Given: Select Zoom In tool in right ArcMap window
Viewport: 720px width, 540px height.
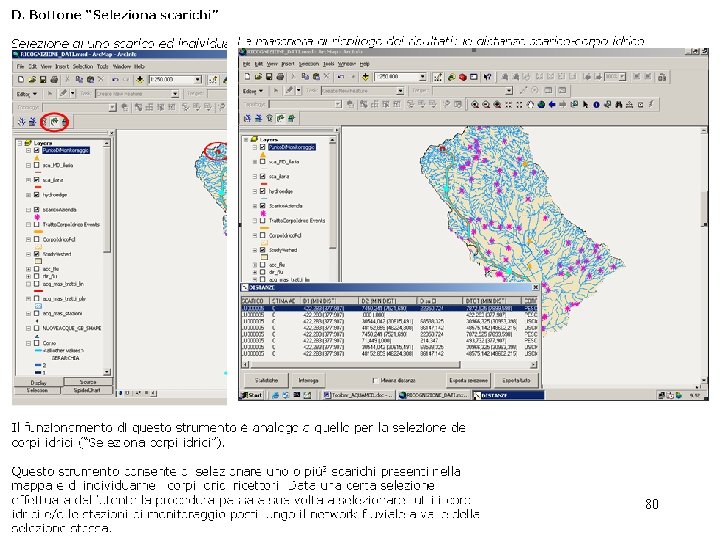Looking at the screenshot, I should [475, 105].
